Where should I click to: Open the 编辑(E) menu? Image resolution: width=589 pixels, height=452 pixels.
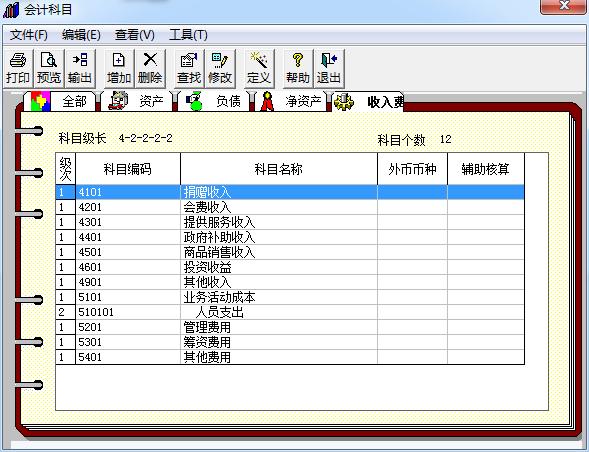pyautogui.click(x=81, y=35)
